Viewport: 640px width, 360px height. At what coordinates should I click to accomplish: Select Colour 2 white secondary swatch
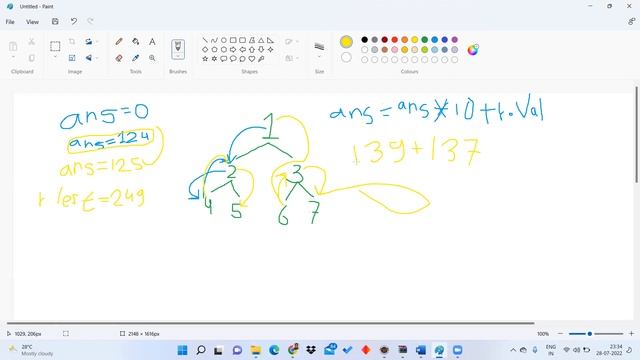pos(346,57)
